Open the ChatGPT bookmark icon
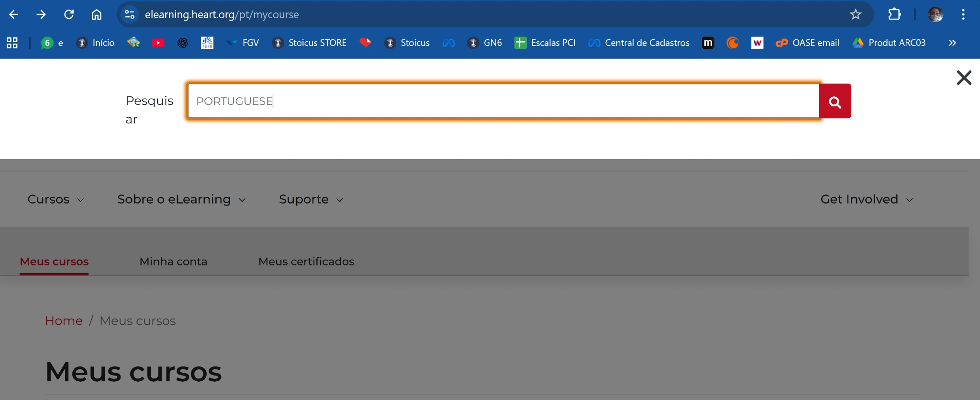The image size is (980, 400). click(182, 43)
